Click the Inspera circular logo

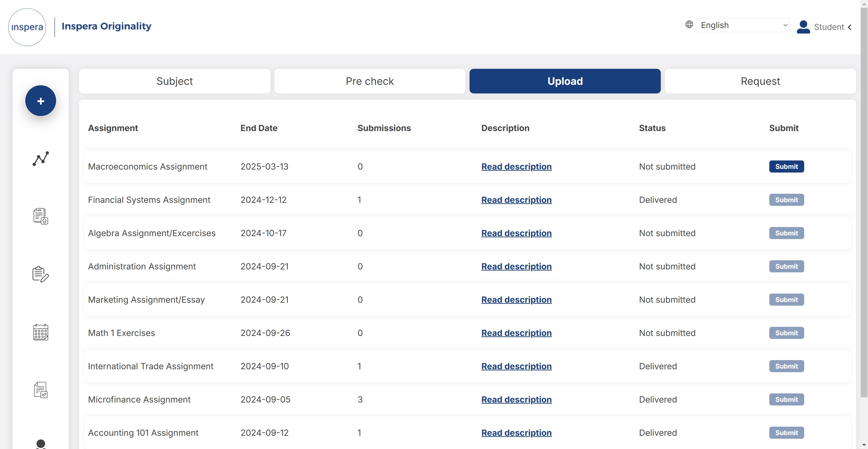click(x=27, y=27)
